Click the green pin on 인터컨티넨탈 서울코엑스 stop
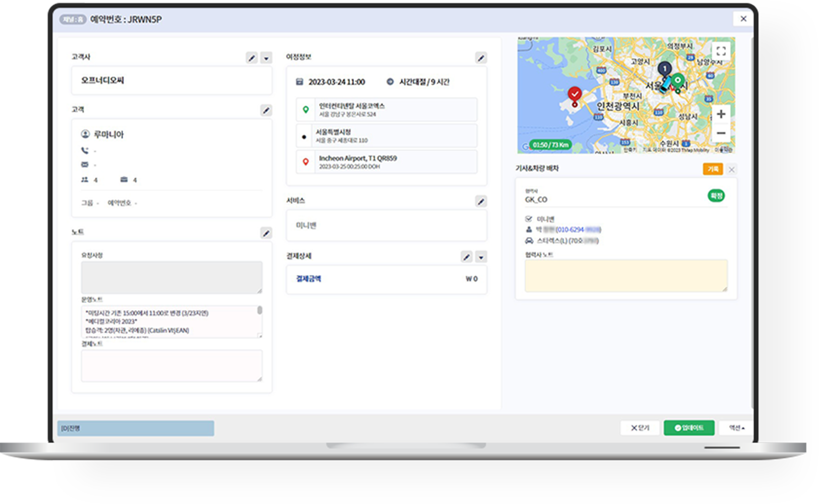 tap(306, 109)
